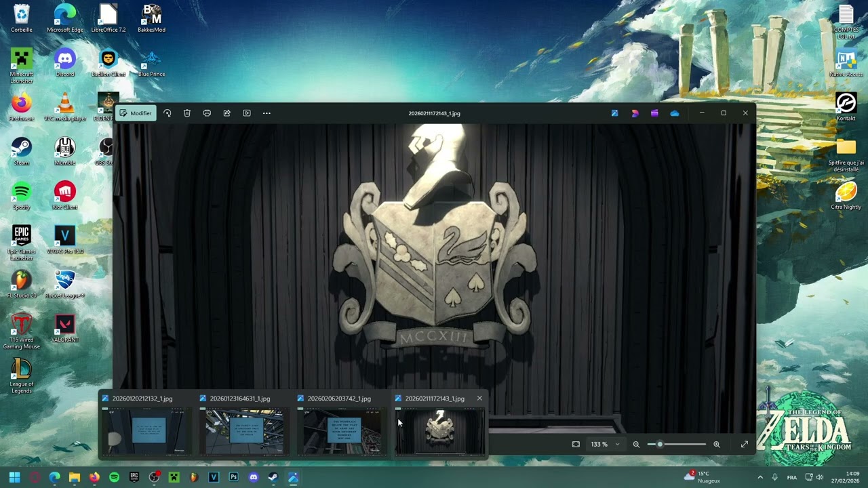
Task: Click the zoom in magnifier icon
Action: click(x=717, y=445)
